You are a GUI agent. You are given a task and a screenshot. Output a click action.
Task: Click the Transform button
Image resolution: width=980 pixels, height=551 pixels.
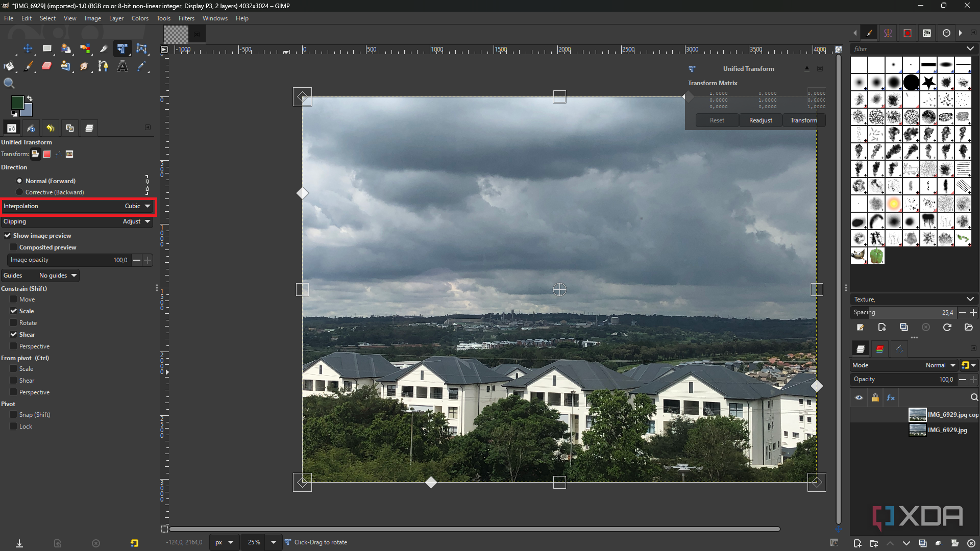[803, 120]
